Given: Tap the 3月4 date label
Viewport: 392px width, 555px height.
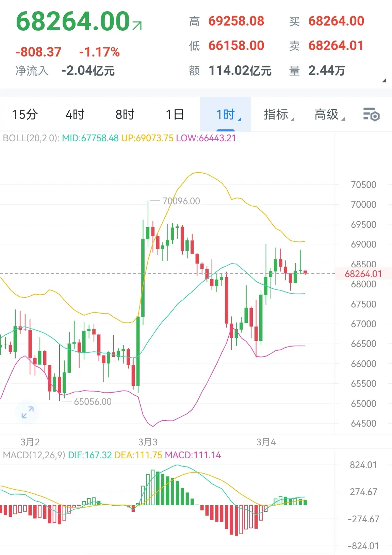Looking at the screenshot, I should tap(266, 442).
